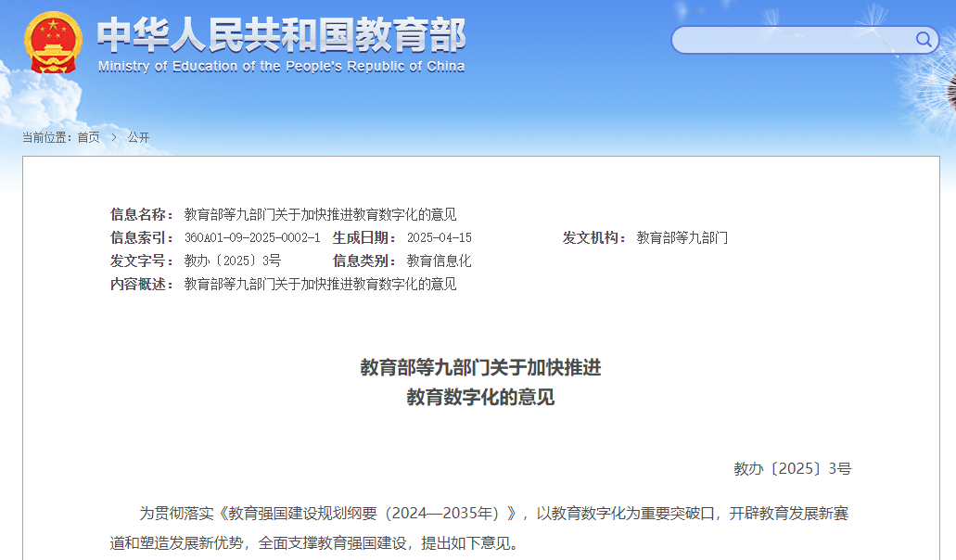Viewport: 956px width, 560px height.
Task: Click the breadcrumb chevron separator after 首页
Action: 113,138
